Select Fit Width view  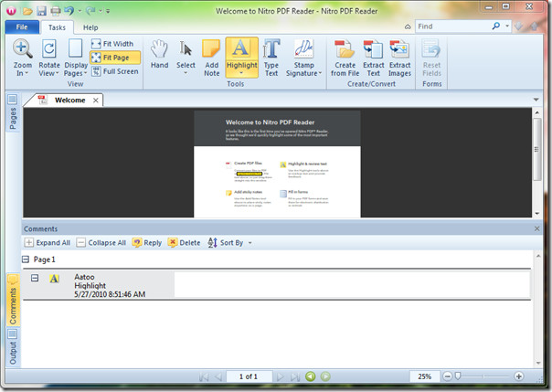point(112,44)
